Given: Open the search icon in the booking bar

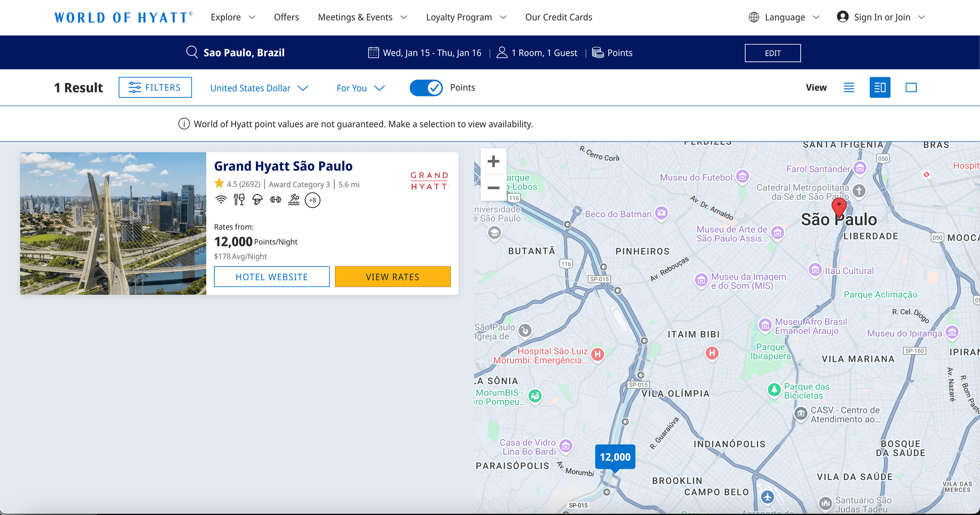Looking at the screenshot, I should click(x=192, y=52).
